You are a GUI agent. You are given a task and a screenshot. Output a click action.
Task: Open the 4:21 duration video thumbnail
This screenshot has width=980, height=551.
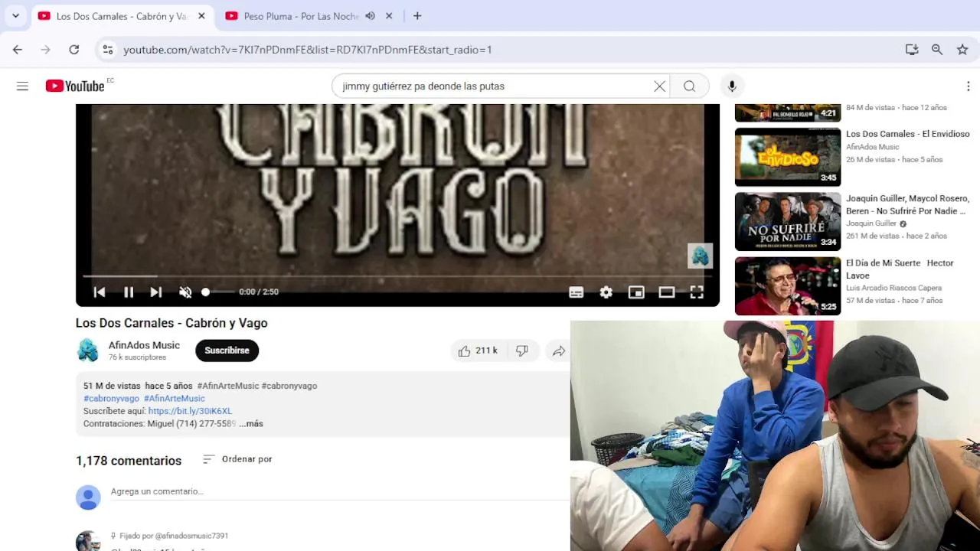[x=788, y=113]
